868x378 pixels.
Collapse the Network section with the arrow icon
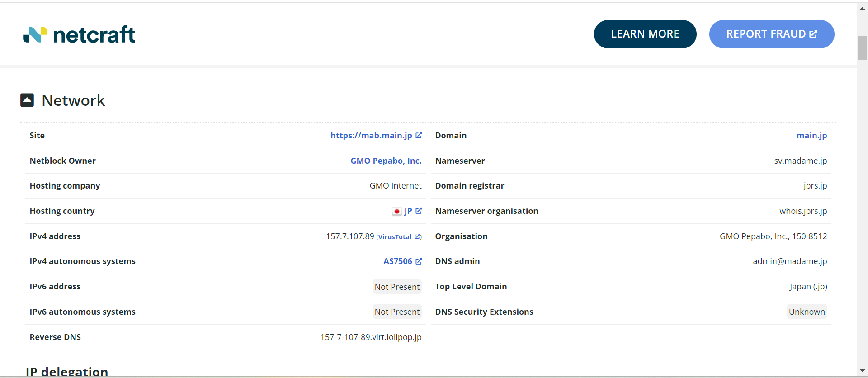coord(27,100)
